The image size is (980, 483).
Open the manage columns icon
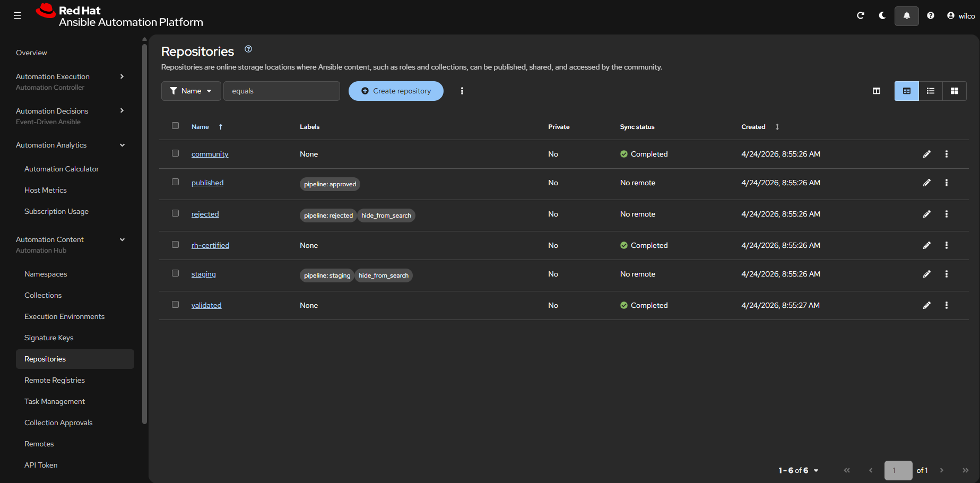coord(877,91)
